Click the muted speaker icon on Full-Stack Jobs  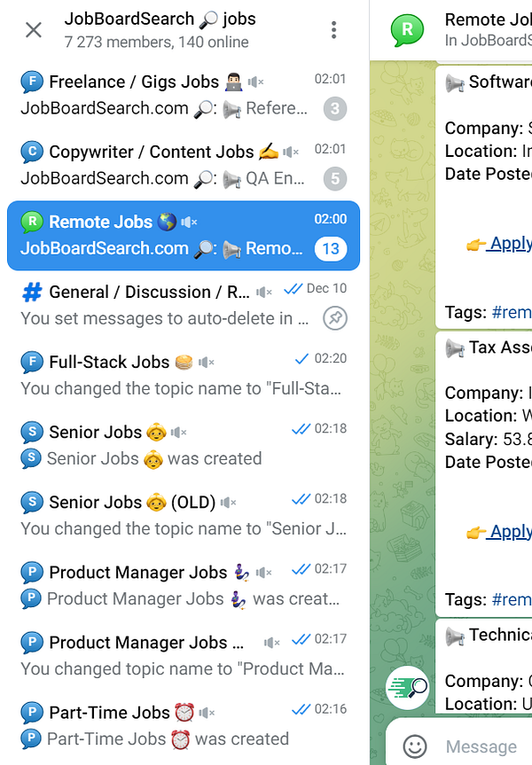(207, 363)
